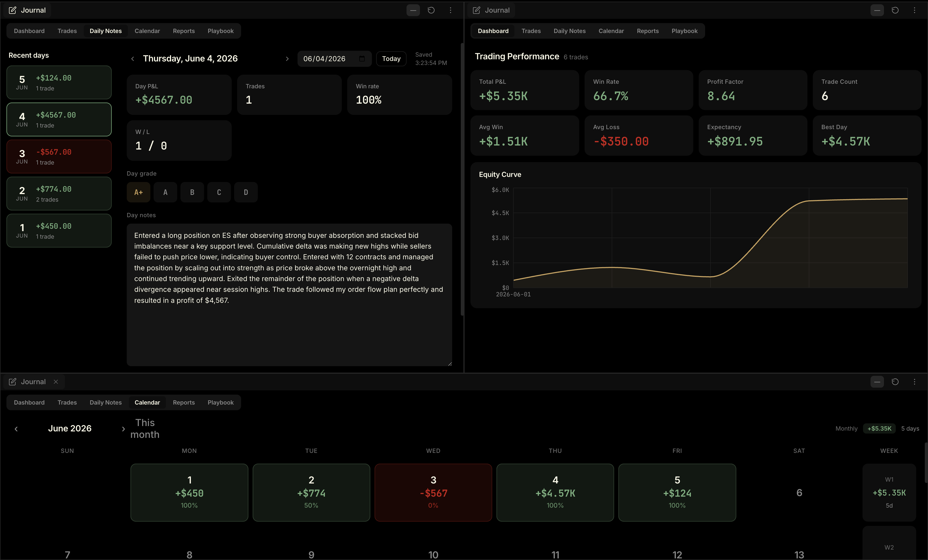Open Reports tab in top-left panel

click(184, 31)
